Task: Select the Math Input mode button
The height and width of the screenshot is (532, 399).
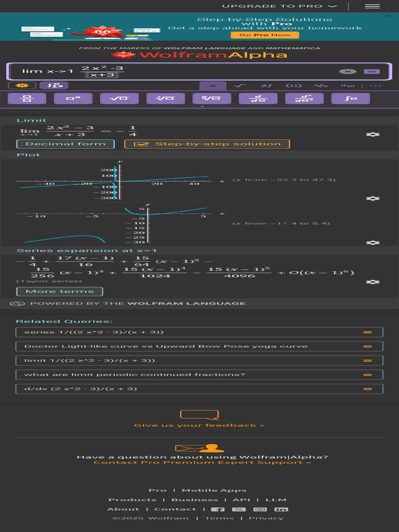Action: 54,86
